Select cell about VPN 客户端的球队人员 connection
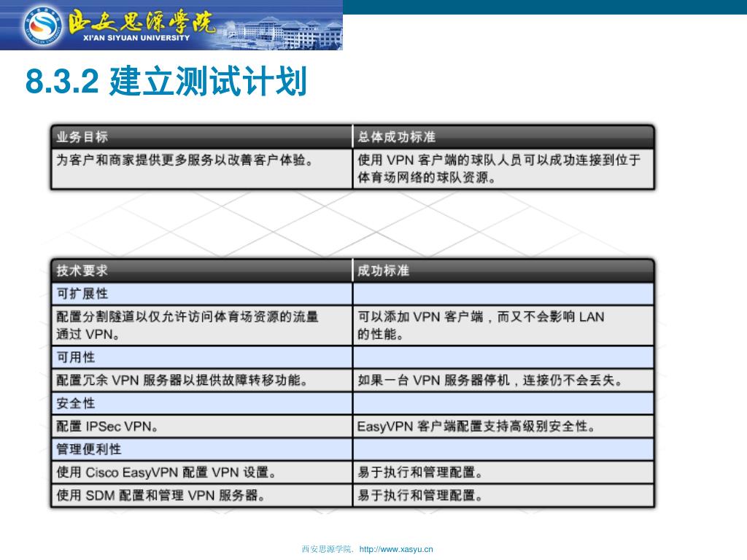Viewport: 747px width, 560px height. click(503, 168)
